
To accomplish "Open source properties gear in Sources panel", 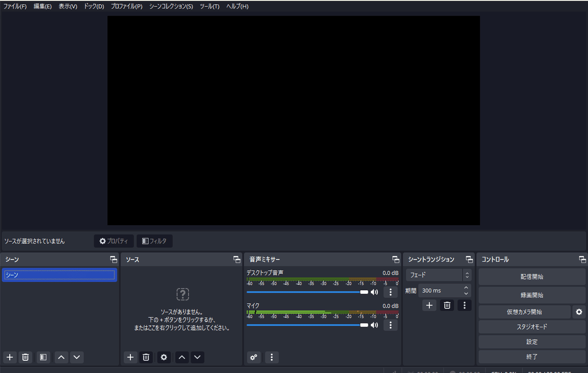I will tap(164, 357).
